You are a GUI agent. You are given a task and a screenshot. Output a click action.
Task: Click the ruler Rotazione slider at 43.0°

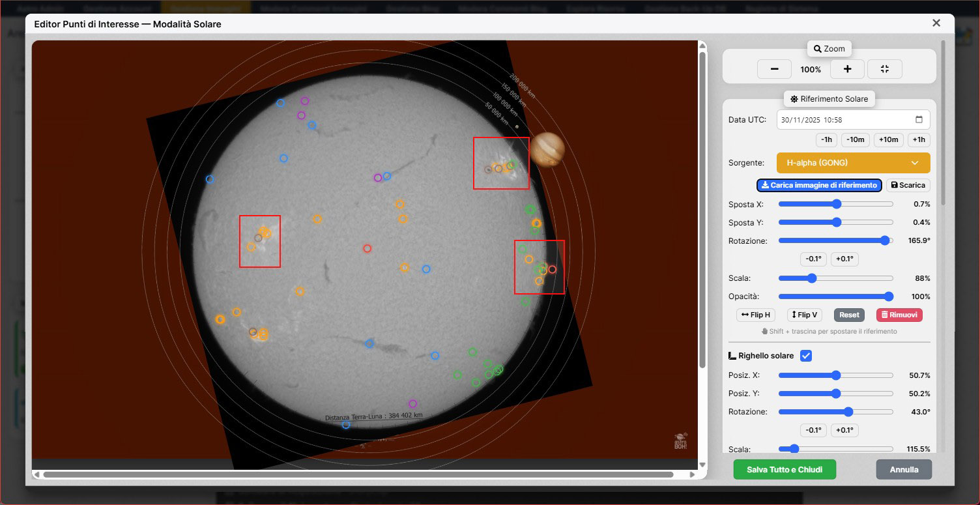(x=836, y=412)
